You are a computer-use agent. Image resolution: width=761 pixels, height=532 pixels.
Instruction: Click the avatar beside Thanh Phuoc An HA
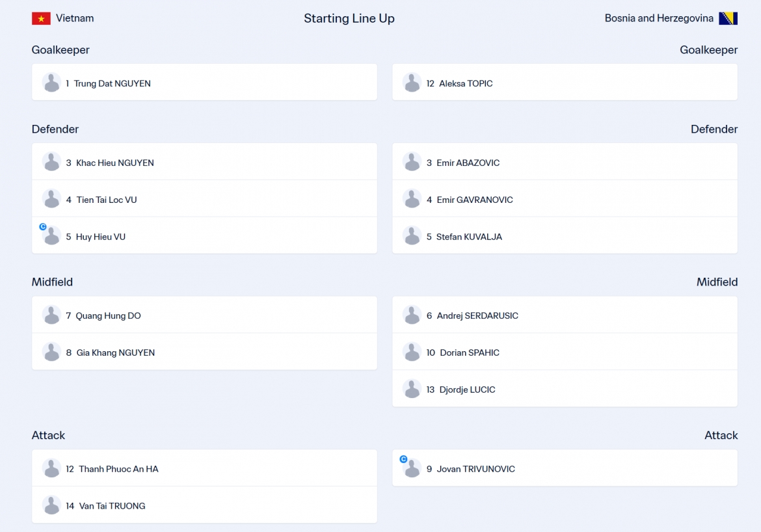(51, 468)
